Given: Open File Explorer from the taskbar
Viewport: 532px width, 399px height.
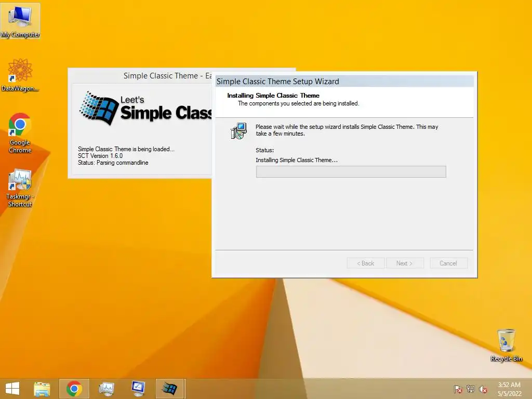Looking at the screenshot, I should [42, 389].
